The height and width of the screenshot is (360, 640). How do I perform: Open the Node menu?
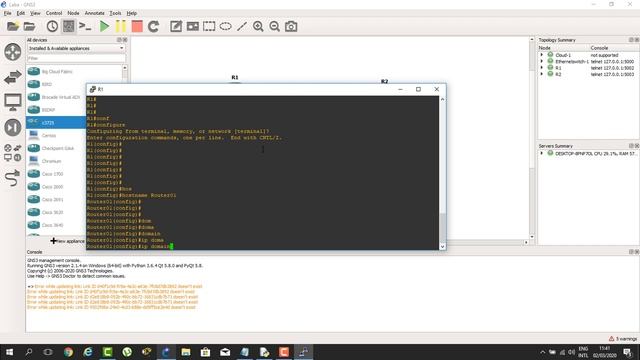point(73,13)
